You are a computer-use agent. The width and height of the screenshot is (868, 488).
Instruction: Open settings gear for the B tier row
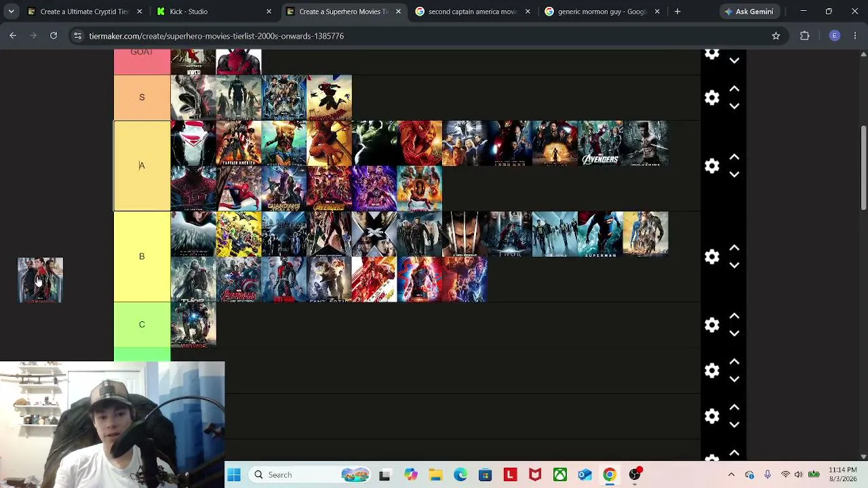[711, 257]
